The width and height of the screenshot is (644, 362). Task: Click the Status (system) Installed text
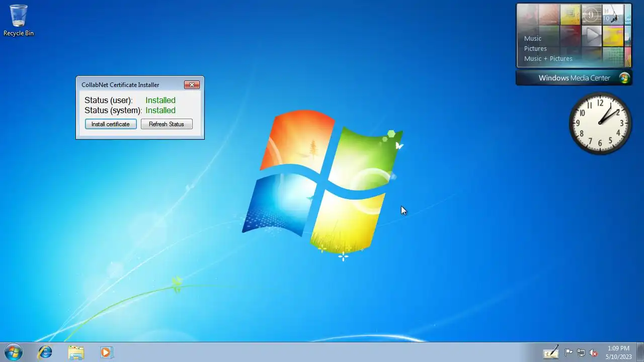(x=160, y=110)
